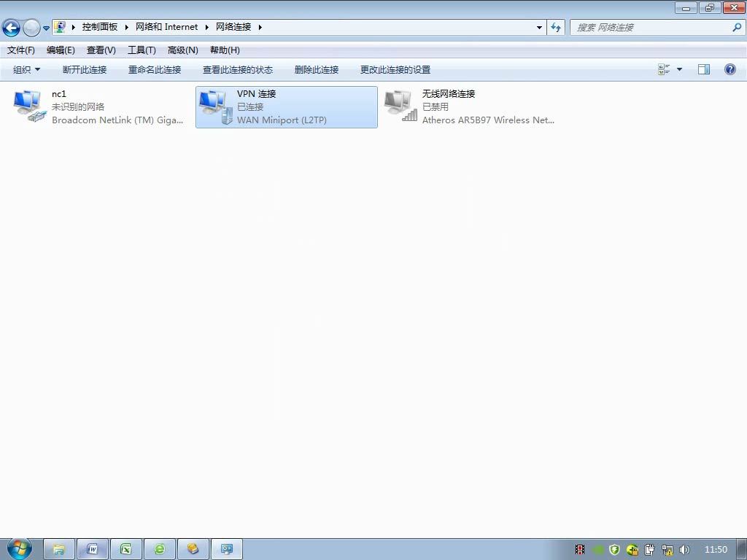Click the 已禁用 status text

click(435, 107)
